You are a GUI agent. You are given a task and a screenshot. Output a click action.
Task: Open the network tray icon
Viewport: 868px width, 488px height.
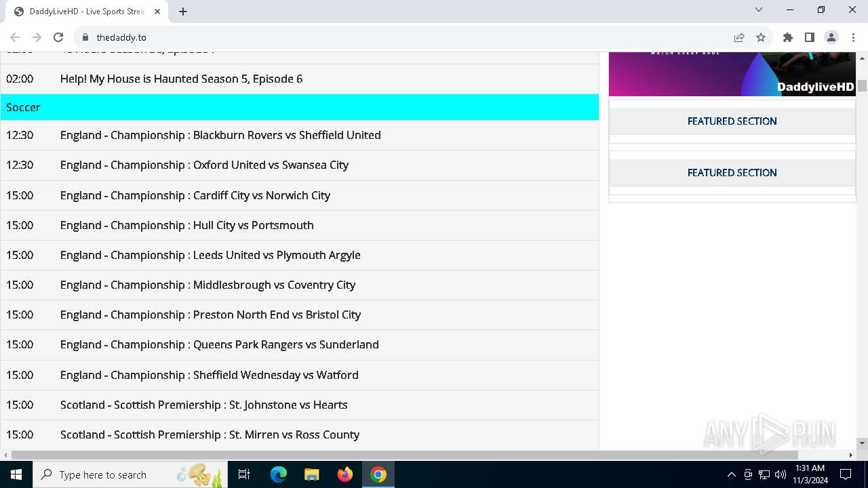click(764, 474)
